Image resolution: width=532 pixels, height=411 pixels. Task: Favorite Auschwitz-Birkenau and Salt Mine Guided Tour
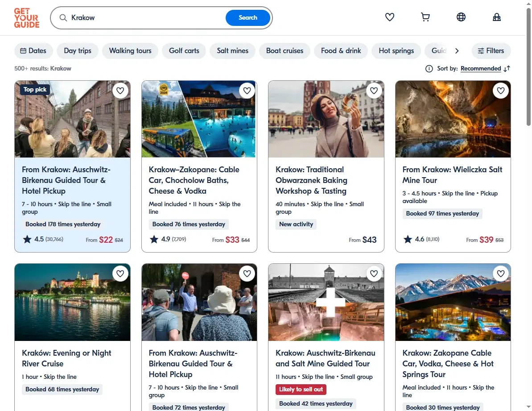(x=374, y=274)
